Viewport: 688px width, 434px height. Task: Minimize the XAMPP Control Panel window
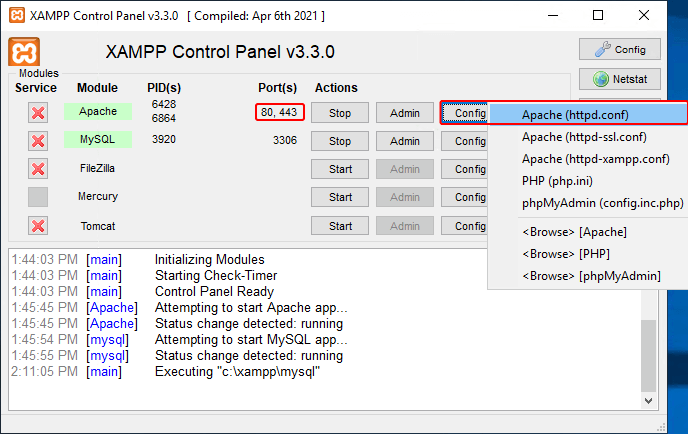pyautogui.click(x=553, y=15)
